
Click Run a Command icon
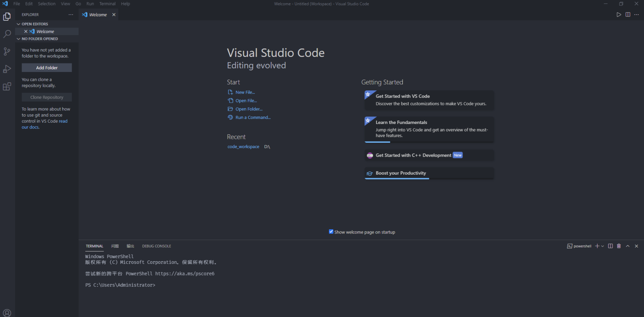pyautogui.click(x=230, y=118)
